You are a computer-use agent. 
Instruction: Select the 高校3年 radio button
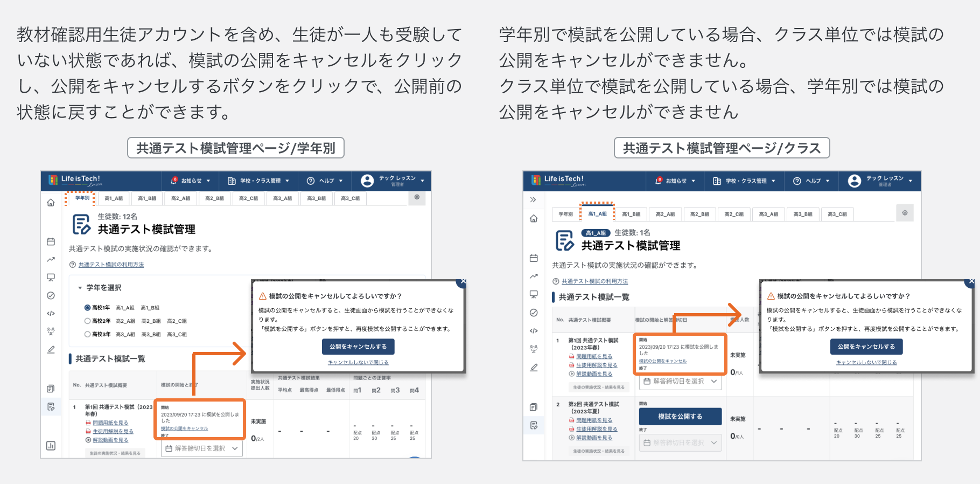pos(87,334)
